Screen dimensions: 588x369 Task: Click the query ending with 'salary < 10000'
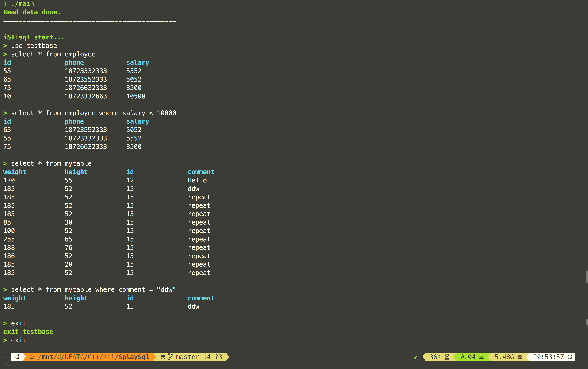tap(93, 113)
